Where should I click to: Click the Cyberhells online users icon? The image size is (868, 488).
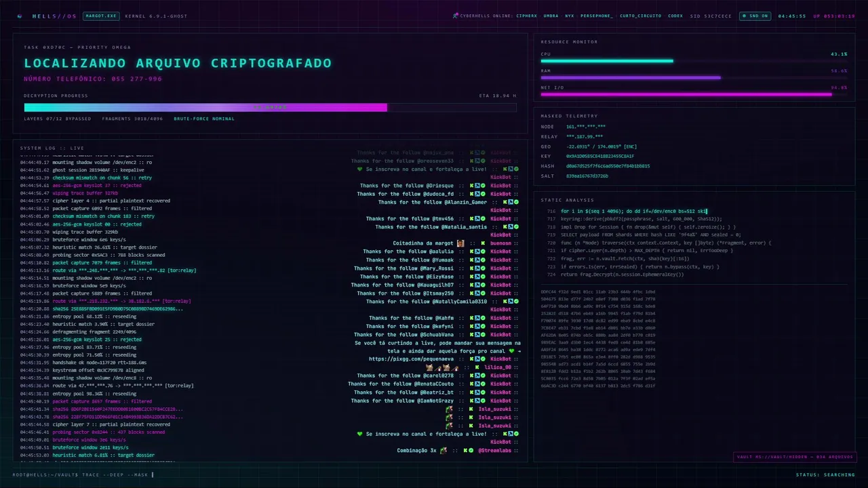click(456, 16)
